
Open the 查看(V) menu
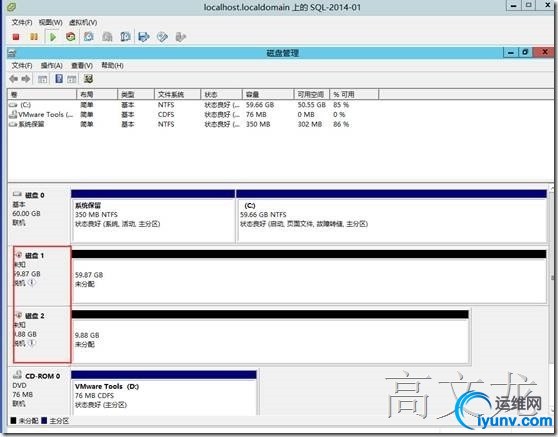point(82,65)
